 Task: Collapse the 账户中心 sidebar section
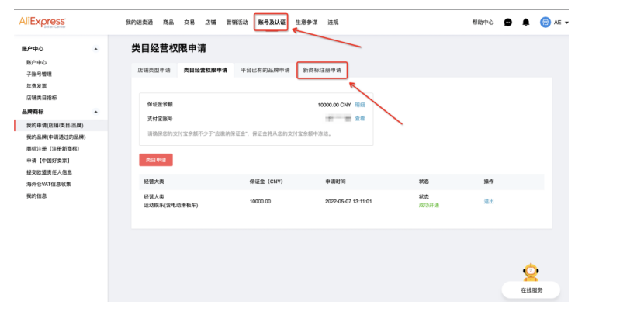point(95,48)
